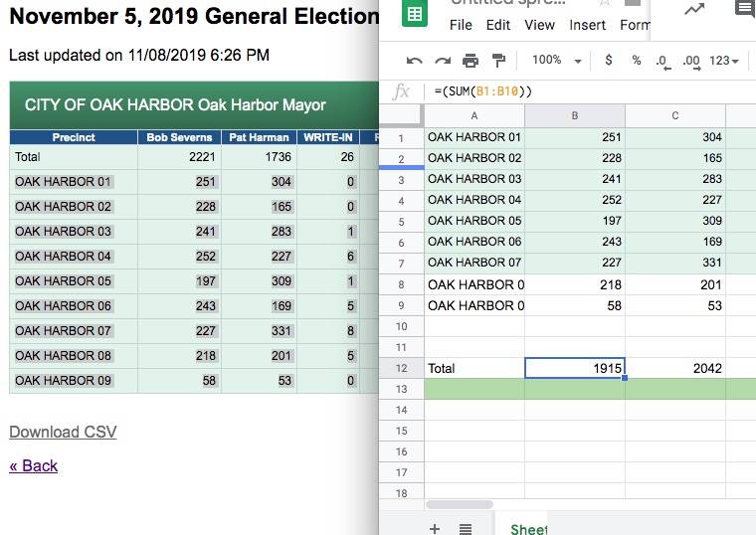The image size is (756, 535).
Task: Click the Decrease decimal places button
Action: [x=662, y=61]
